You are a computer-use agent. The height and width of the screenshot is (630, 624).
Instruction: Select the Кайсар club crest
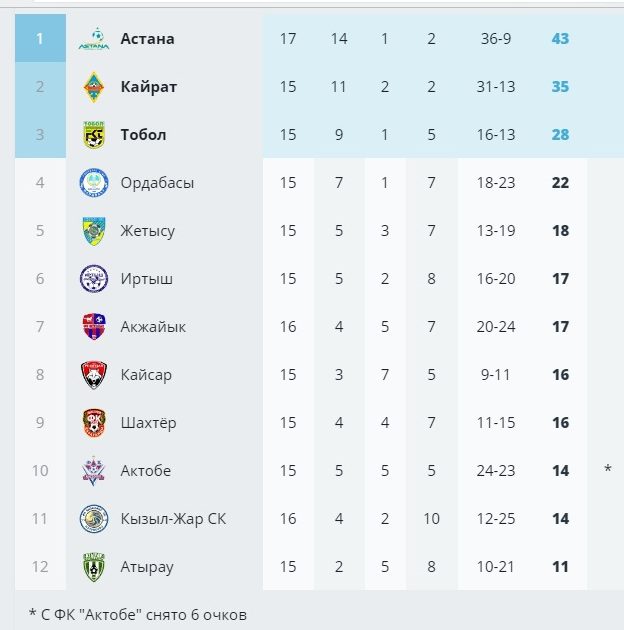click(x=94, y=375)
